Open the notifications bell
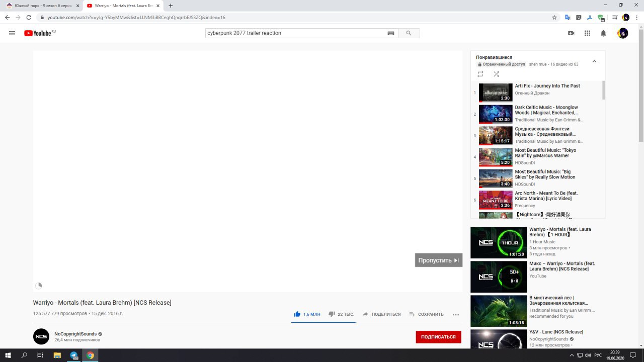This screenshot has width=644, height=362. pos(603,33)
